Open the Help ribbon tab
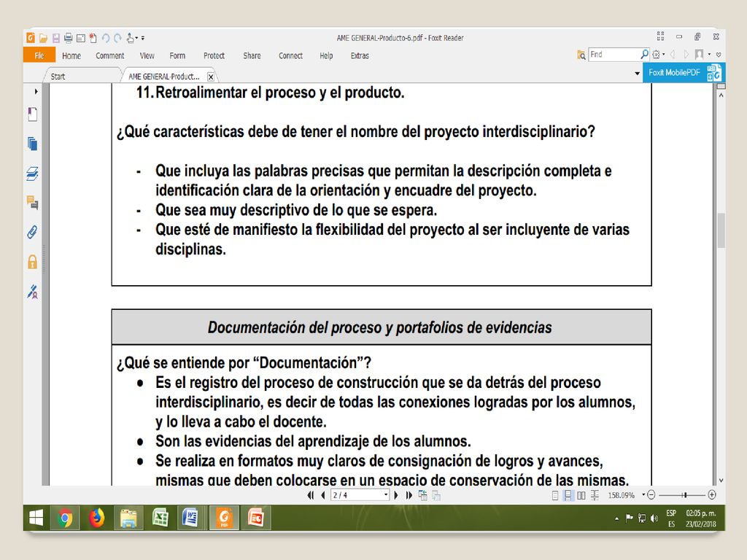The height and width of the screenshot is (560, 747). [x=326, y=55]
